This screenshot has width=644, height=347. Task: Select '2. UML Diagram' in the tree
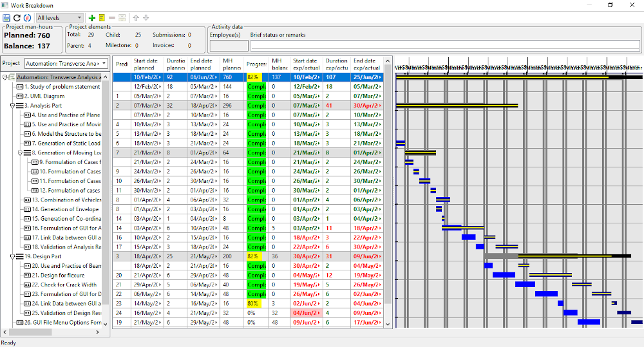click(44, 96)
